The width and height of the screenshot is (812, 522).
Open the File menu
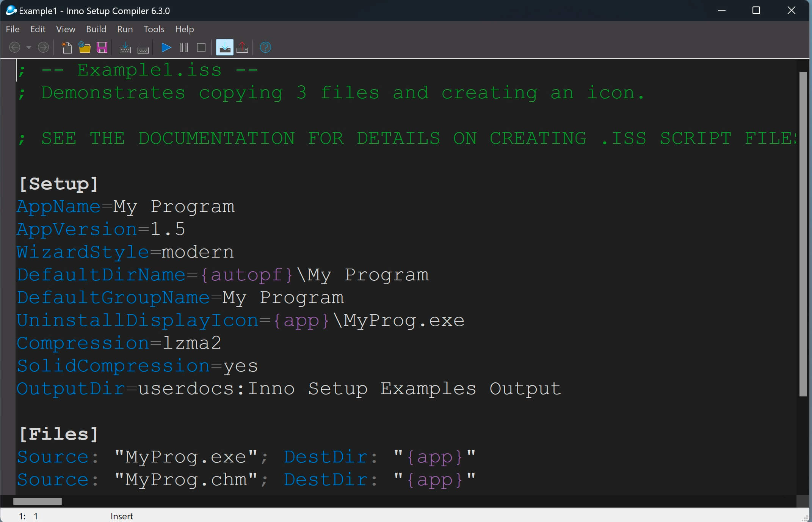click(x=12, y=28)
